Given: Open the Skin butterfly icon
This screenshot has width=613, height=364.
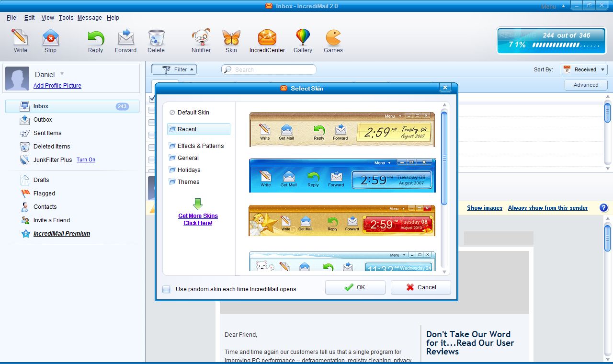Looking at the screenshot, I should click(231, 41).
